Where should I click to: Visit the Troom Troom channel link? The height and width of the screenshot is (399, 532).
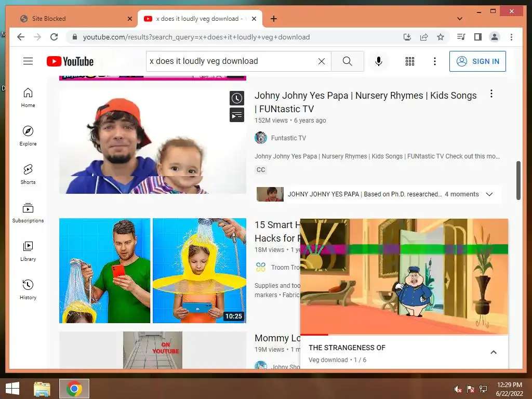point(285,268)
